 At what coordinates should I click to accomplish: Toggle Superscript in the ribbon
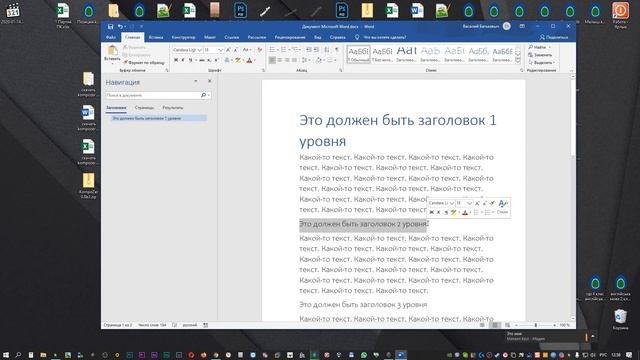pos(216,60)
